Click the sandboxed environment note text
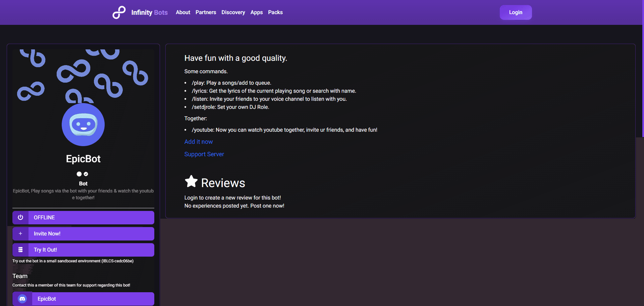 (73, 261)
